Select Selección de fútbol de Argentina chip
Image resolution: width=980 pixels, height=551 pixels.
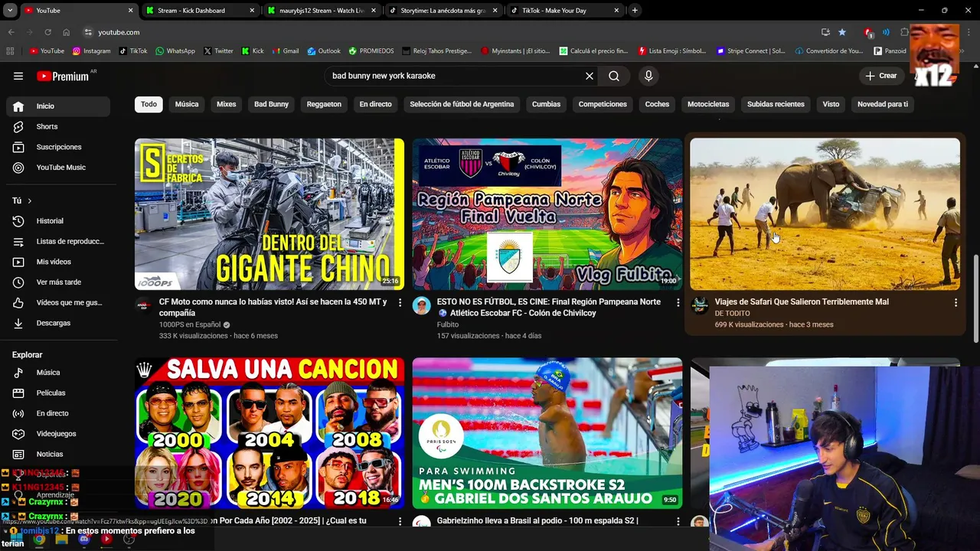(x=462, y=104)
